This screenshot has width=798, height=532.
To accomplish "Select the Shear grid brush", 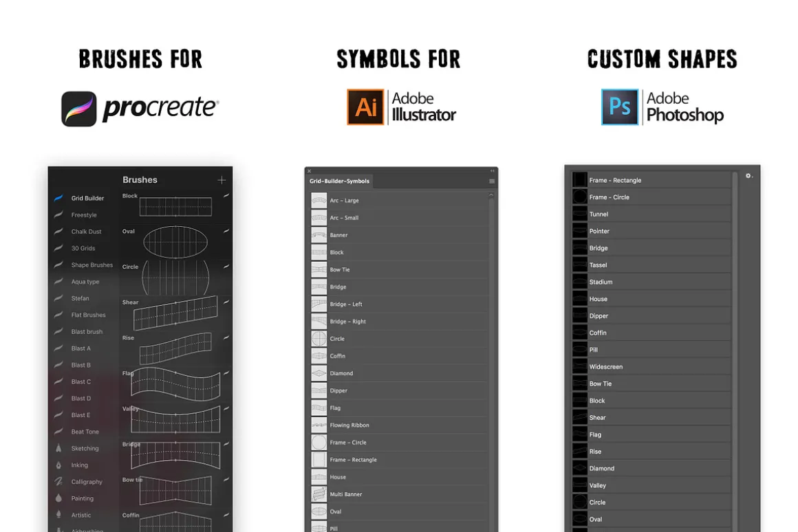I will click(175, 312).
